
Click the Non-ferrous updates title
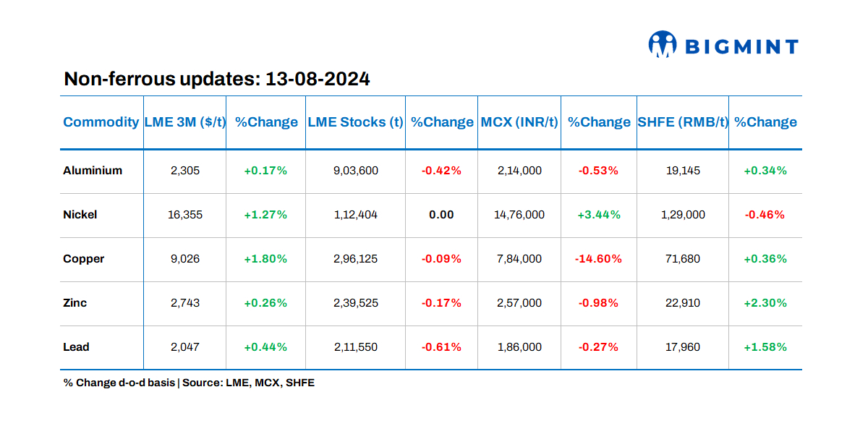[217, 79]
